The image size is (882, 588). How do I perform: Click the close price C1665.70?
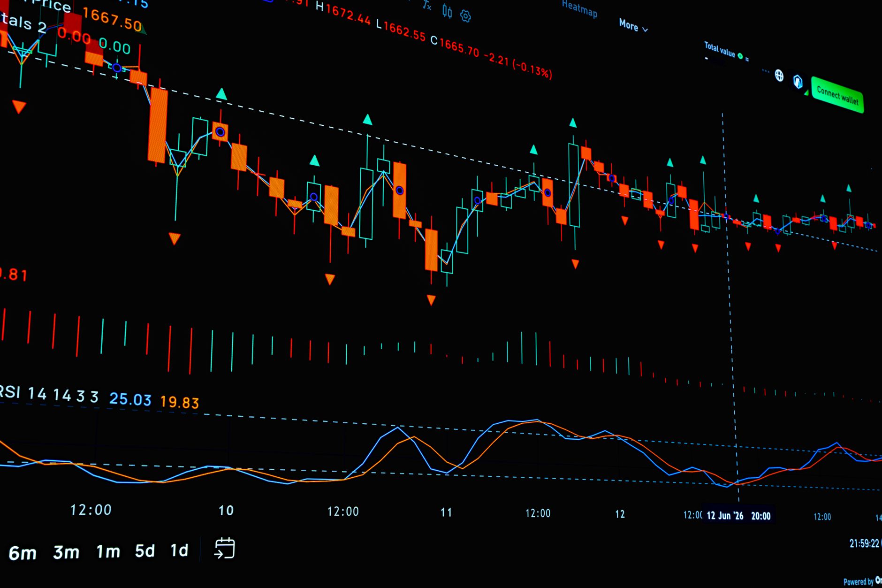455,47
